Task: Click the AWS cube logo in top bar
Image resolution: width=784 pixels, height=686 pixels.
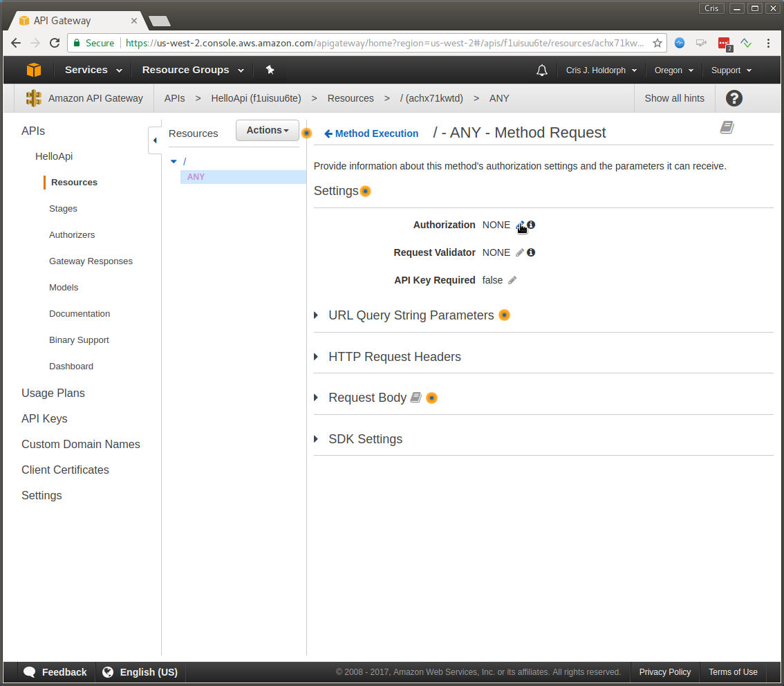Action: click(33, 70)
